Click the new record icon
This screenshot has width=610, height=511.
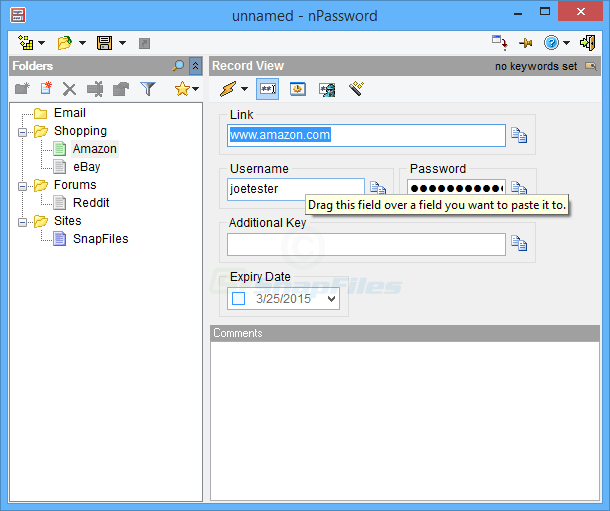46,89
